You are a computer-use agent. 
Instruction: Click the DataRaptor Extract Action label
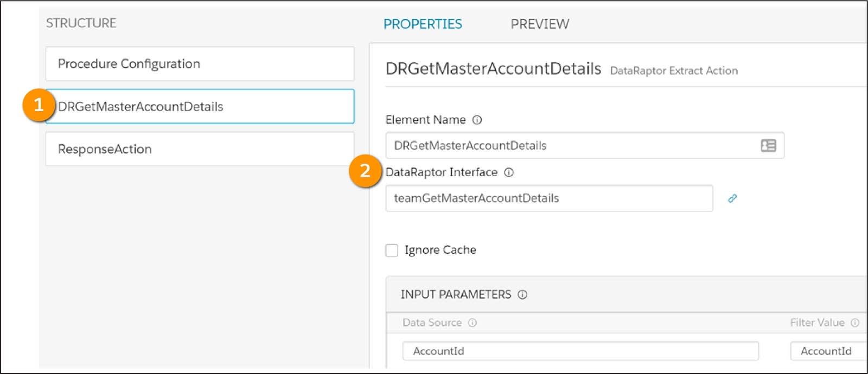coord(674,70)
